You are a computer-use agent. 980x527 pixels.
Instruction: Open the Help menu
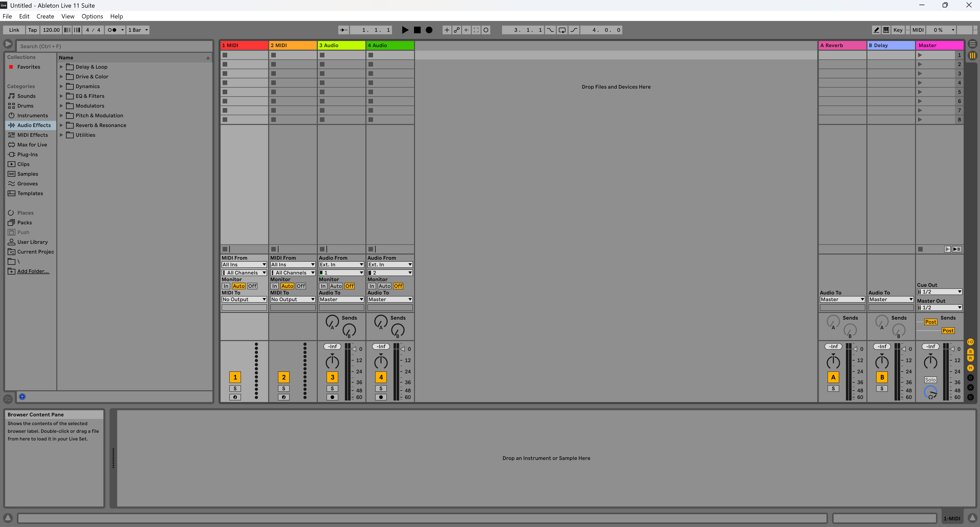pyautogui.click(x=116, y=16)
